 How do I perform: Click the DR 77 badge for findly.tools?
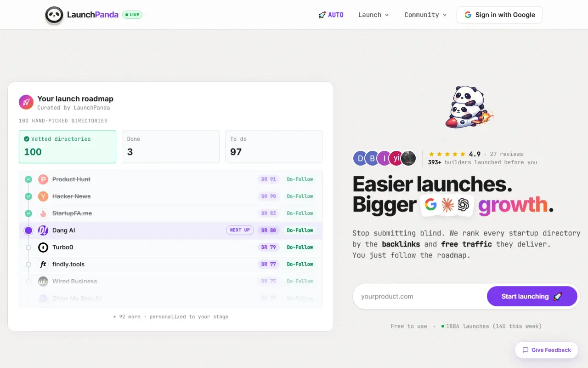269,264
